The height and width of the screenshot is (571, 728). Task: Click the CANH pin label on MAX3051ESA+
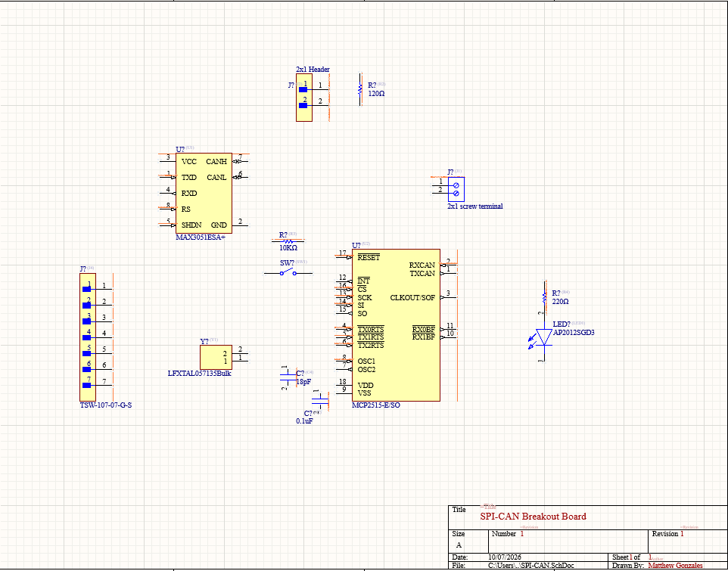point(216,161)
